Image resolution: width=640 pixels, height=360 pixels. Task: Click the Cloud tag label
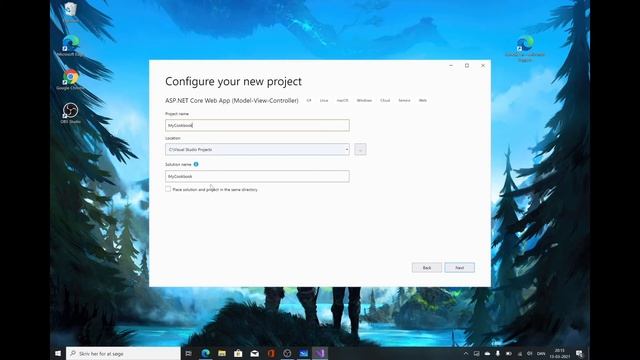coord(385,100)
